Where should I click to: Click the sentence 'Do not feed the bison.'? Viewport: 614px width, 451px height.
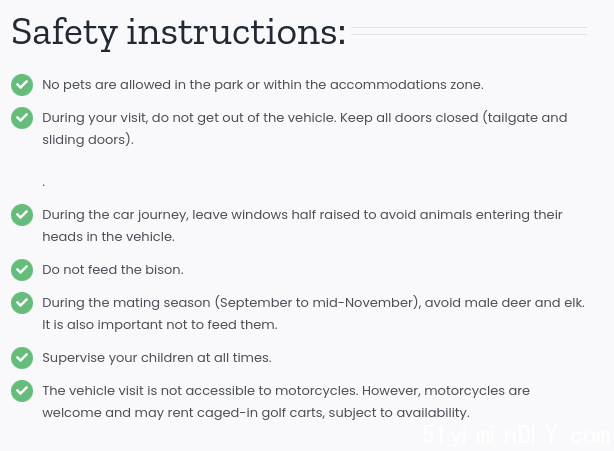tap(113, 270)
